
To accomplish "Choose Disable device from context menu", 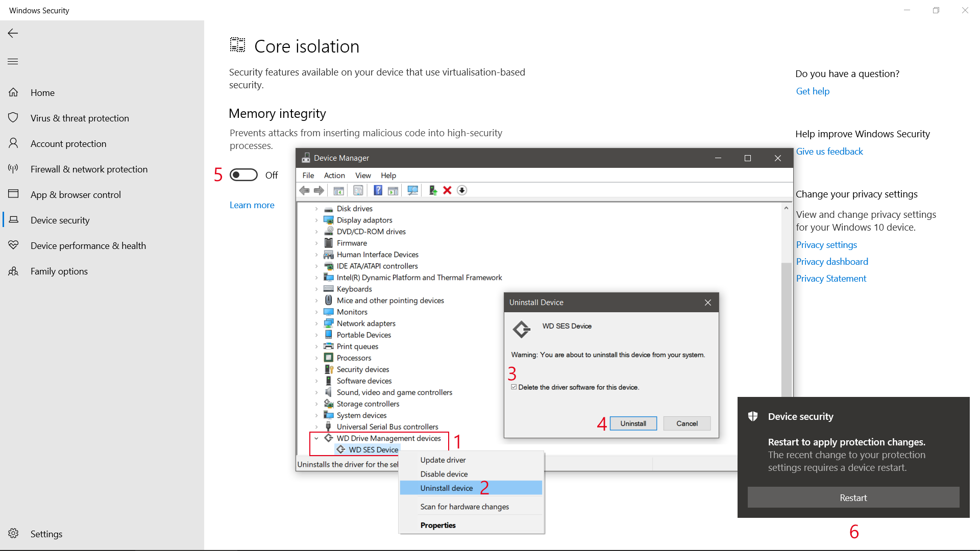I will pyautogui.click(x=444, y=474).
